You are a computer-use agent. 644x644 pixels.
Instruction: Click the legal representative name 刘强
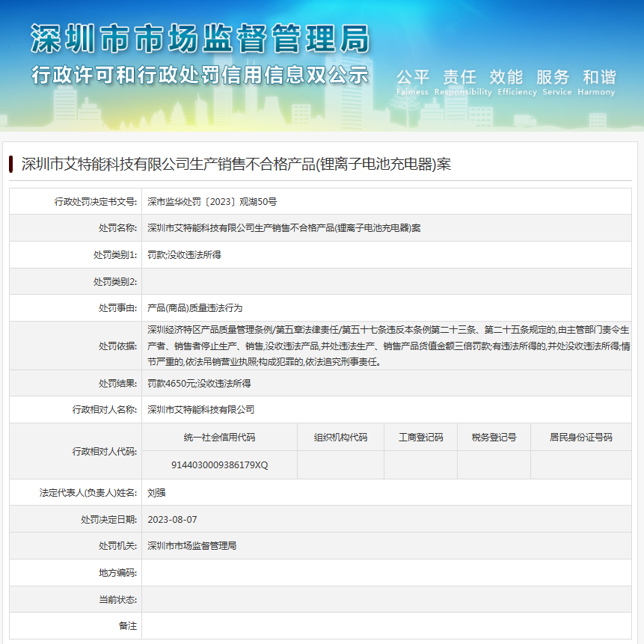pos(156,493)
